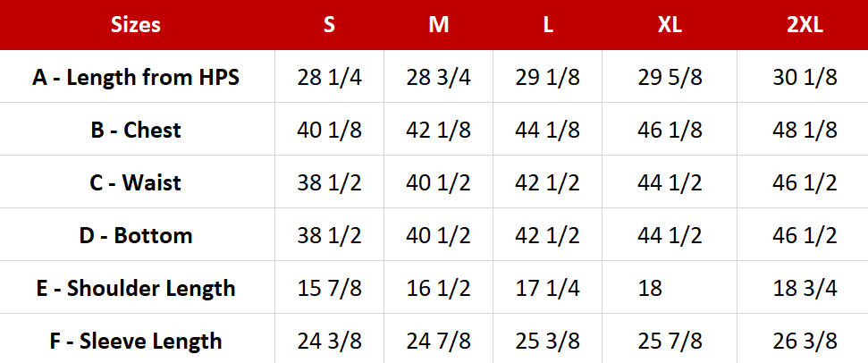Select the B - Chest row label

[136, 130]
